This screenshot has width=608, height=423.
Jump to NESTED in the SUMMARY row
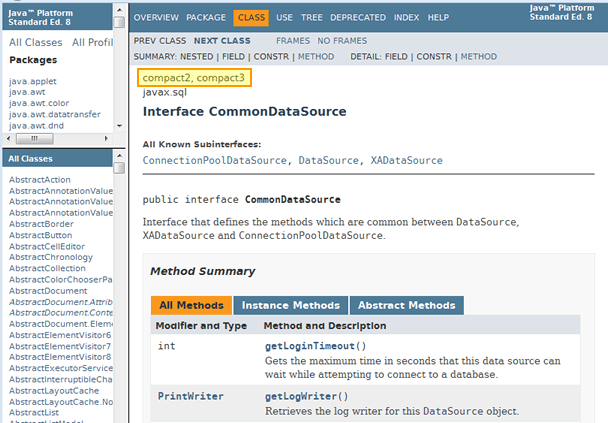197,57
